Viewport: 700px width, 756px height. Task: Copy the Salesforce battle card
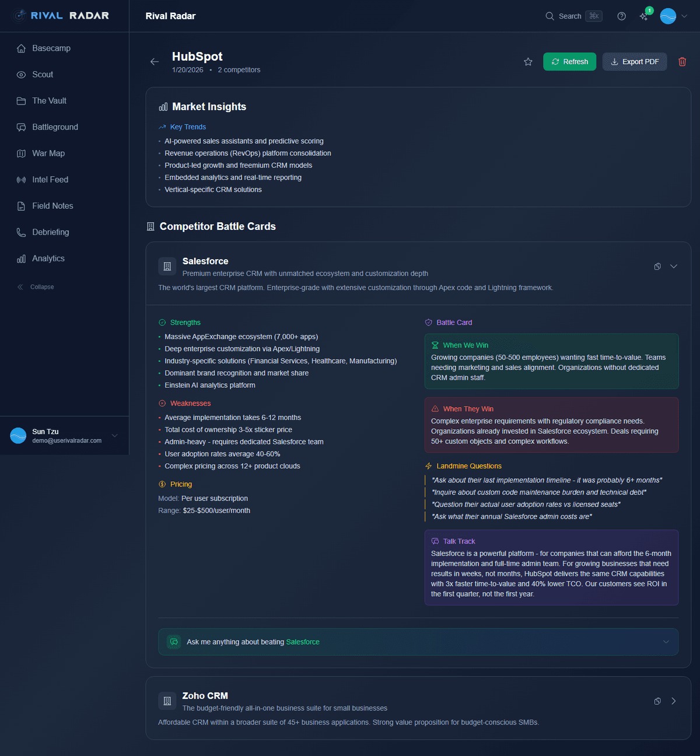[657, 267]
